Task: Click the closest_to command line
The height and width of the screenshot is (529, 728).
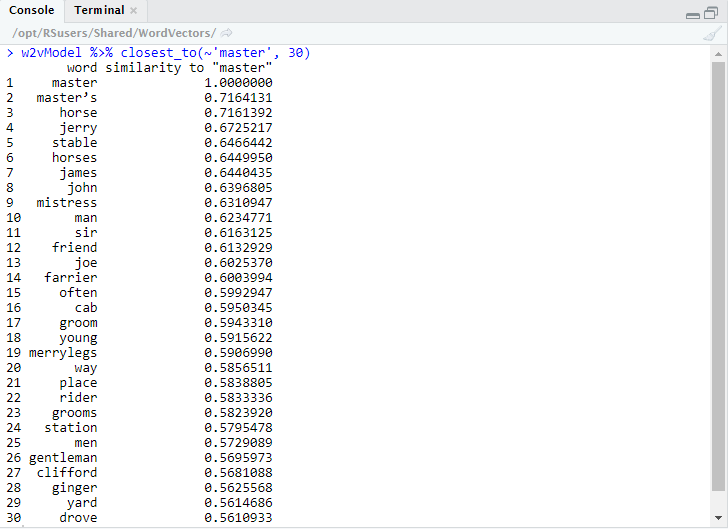Action: pyautogui.click(x=165, y=53)
